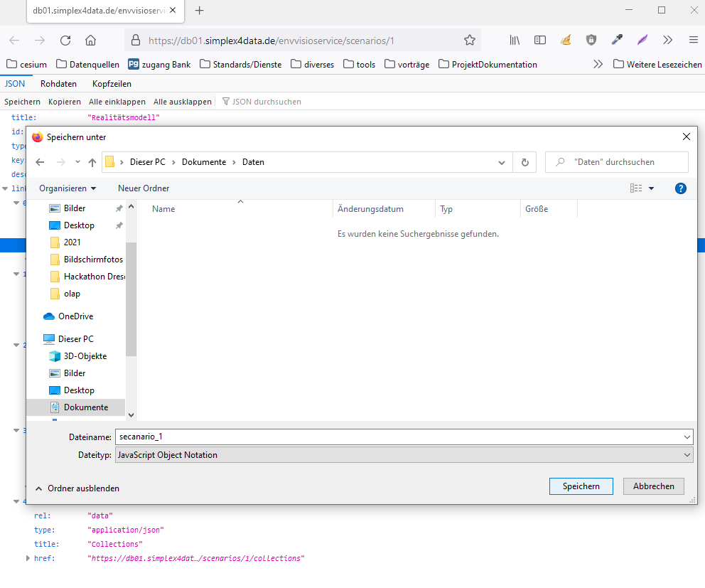Switch to the Rohdaten tab
The height and width of the screenshot is (588, 705).
[58, 84]
